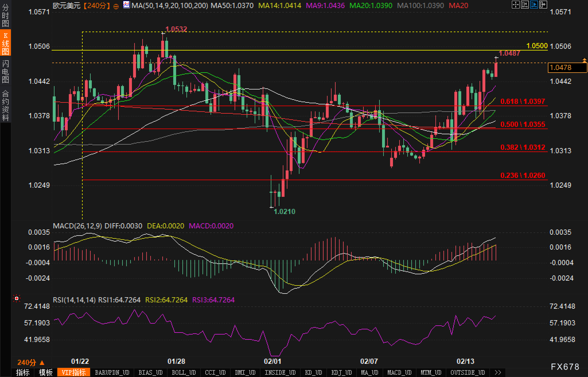Click the crosshair layout icon at top right
The image size is (588, 377).
515,5
